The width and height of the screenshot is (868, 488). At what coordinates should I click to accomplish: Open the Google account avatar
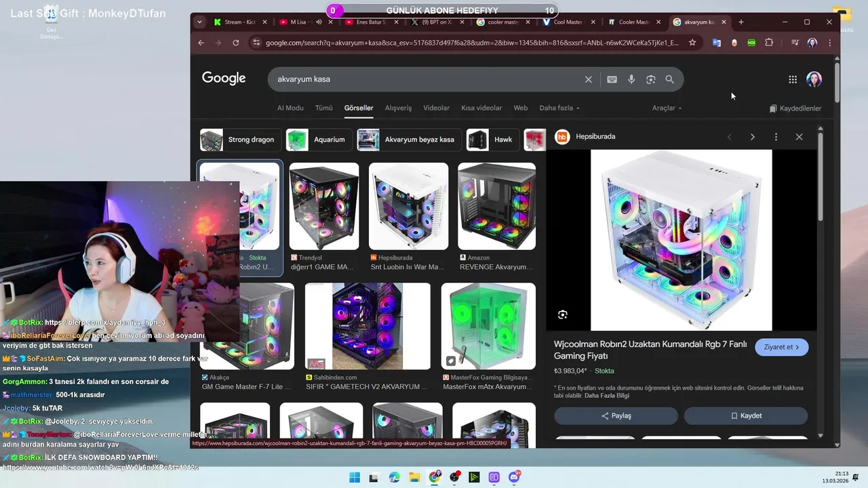(814, 79)
